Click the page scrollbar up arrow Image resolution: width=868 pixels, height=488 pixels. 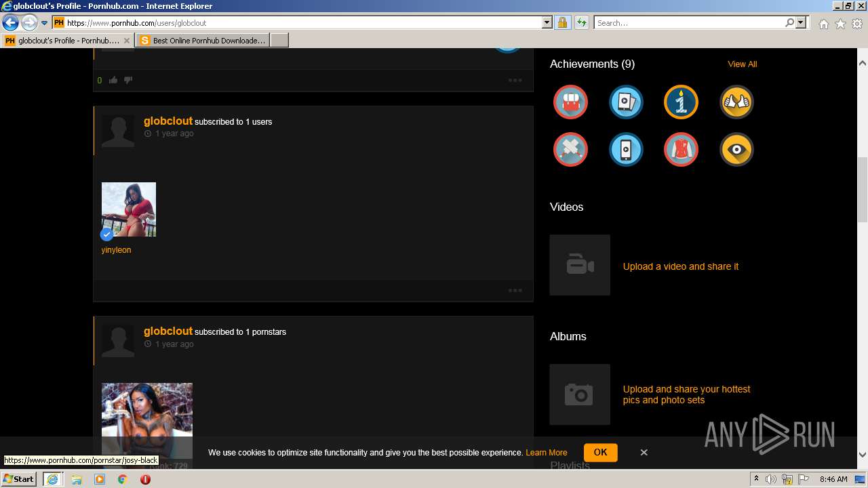(x=863, y=63)
